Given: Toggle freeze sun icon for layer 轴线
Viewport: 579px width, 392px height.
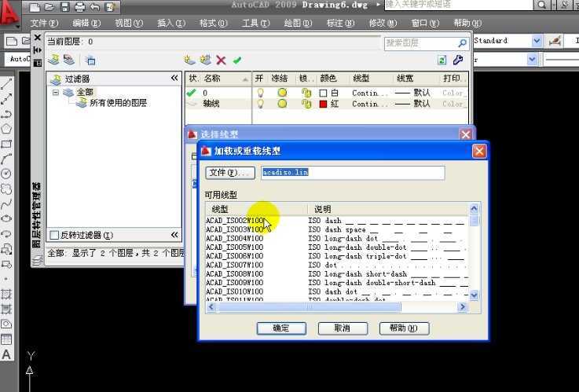Looking at the screenshot, I should click(x=282, y=104).
